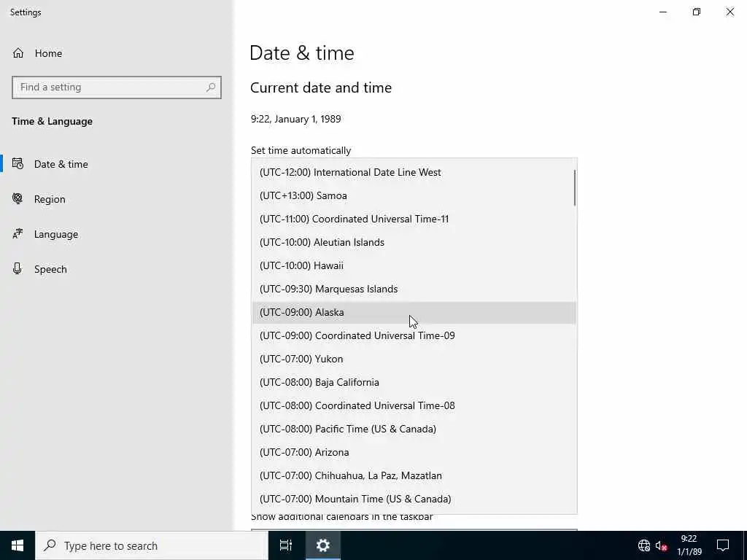Open the Windows Start menu
This screenshot has width=747, height=560.
[18, 545]
